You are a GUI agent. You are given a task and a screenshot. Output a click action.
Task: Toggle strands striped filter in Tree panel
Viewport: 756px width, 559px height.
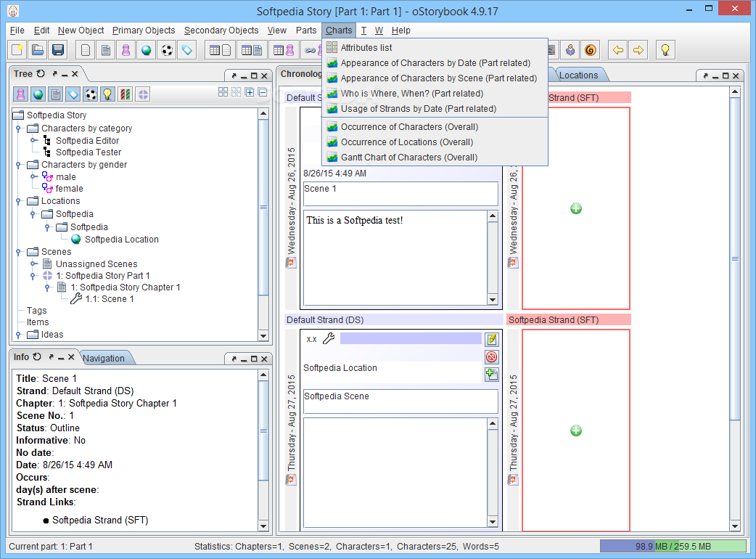pos(126,94)
